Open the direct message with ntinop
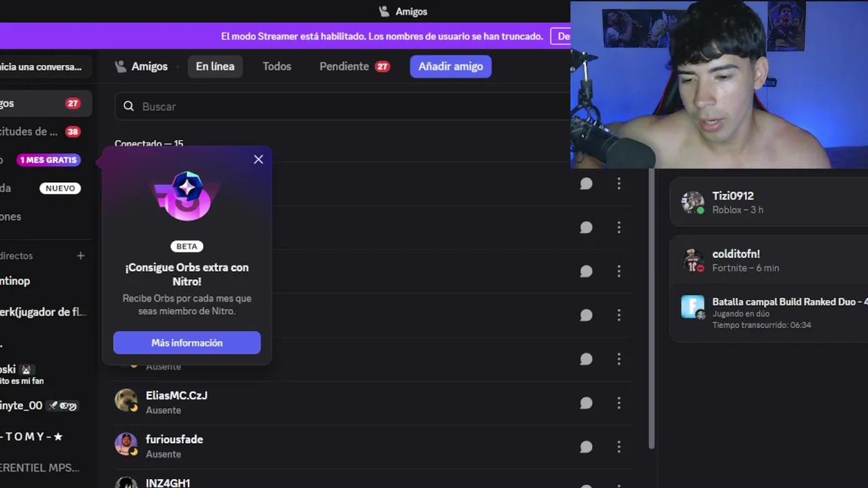 (x=45, y=281)
